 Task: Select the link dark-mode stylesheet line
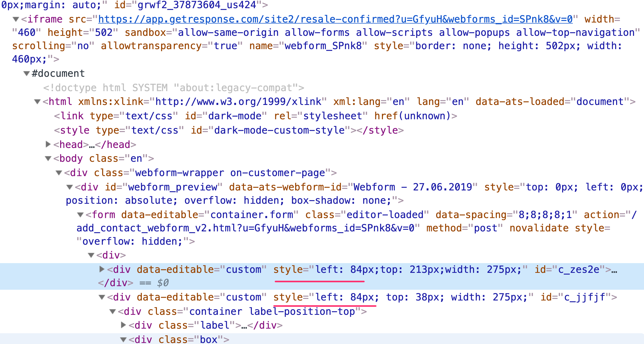(255, 116)
